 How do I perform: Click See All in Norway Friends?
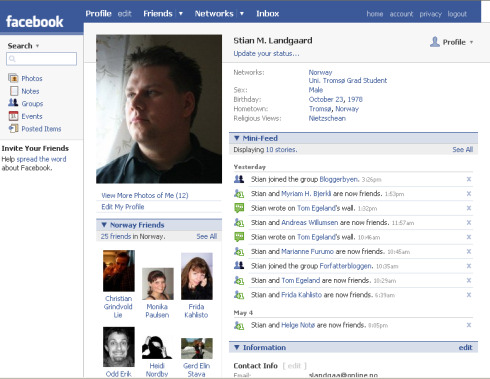(x=207, y=236)
